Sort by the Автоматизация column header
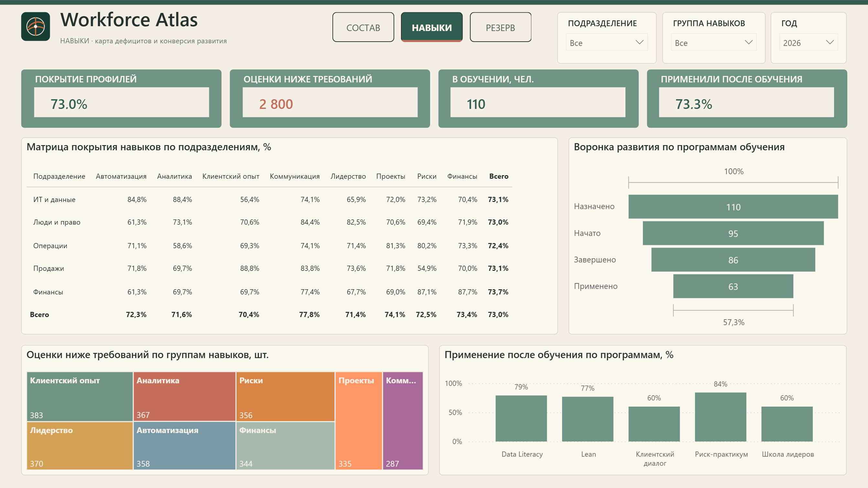The image size is (868, 488). (x=121, y=176)
